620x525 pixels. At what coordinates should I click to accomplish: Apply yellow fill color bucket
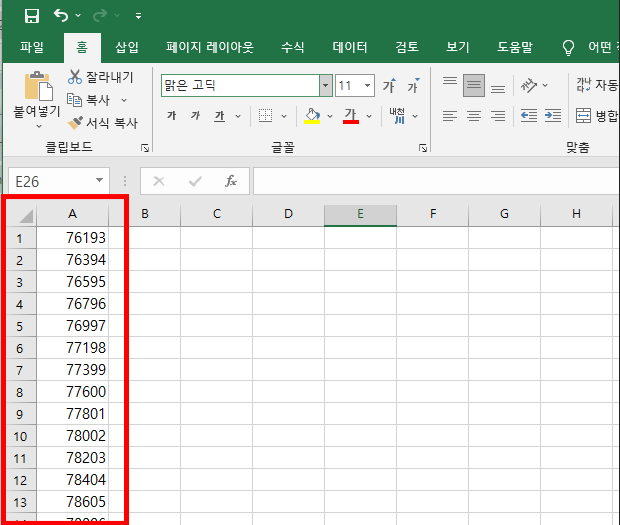312,116
